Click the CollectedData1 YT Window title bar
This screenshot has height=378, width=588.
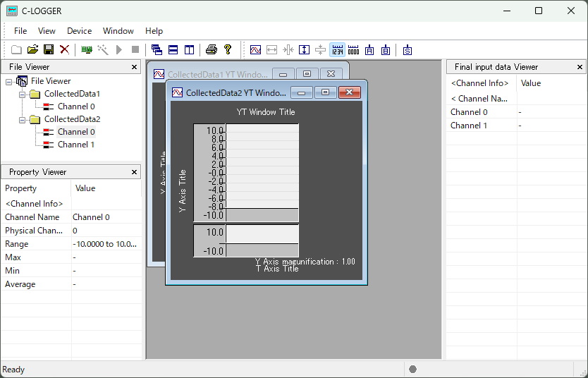pyautogui.click(x=212, y=74)
